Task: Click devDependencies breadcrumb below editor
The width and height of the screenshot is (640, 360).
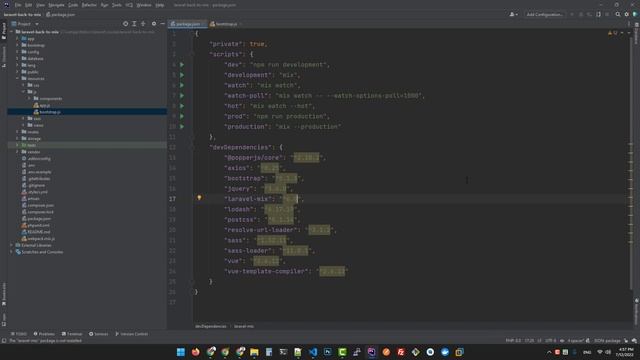Action: (211, 326)
